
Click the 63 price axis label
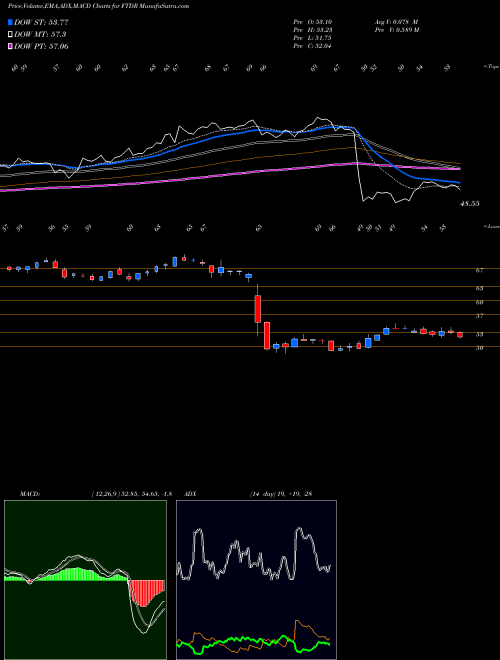[479, 288]
